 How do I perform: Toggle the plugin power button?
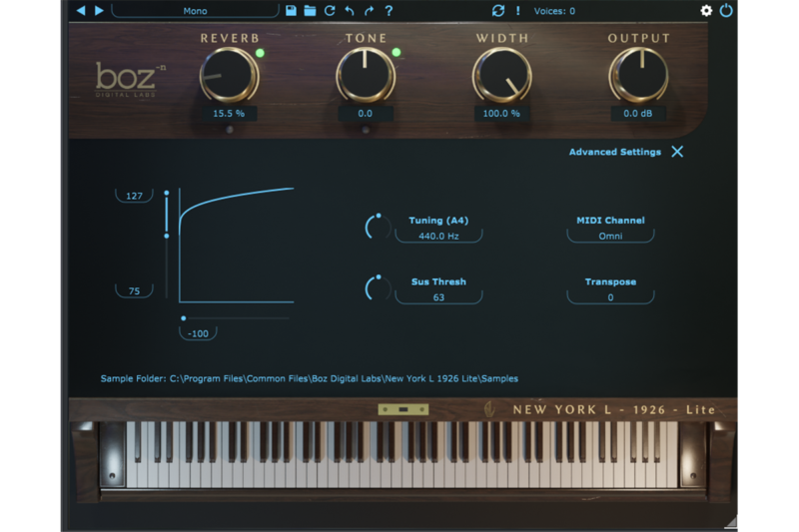click(x=726, y=11)
